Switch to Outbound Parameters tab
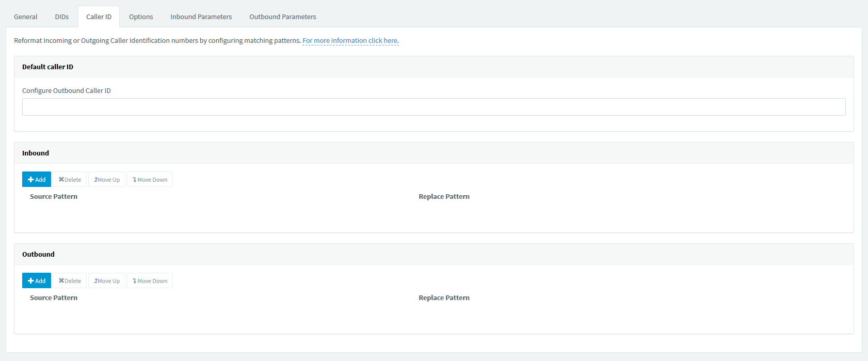Viewport: 868px width, 361px height. coord(283,17)
